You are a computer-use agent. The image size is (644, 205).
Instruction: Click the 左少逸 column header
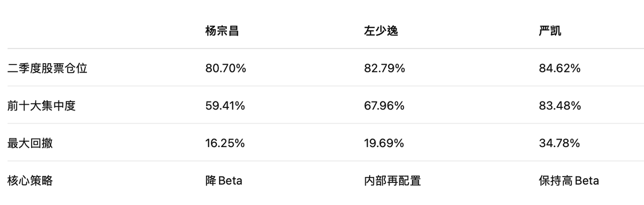point(380,31)
